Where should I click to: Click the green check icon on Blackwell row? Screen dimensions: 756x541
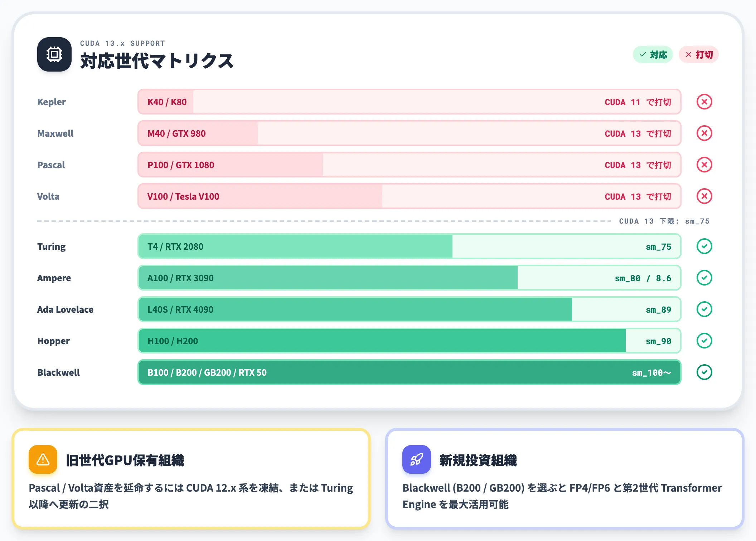pyautogui.click(x=704, y=372)
